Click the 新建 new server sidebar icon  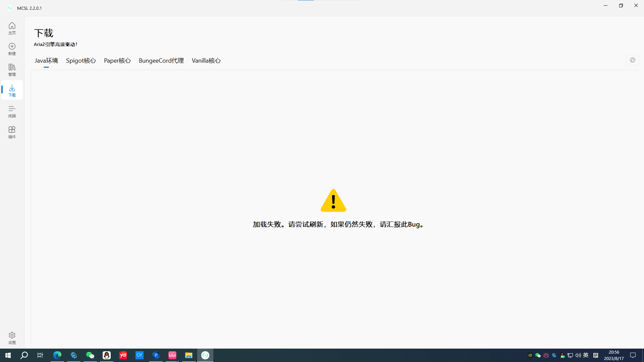(x=12, y=49)
